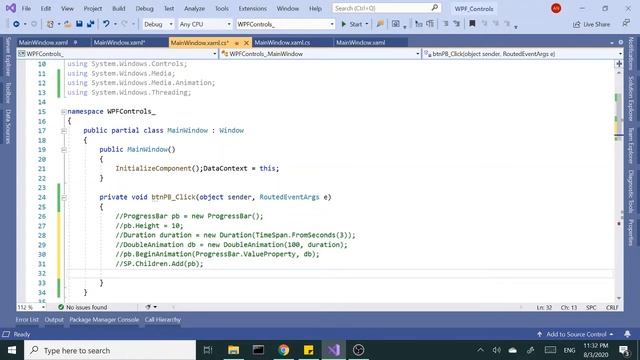Screen dimensions: 640x360
Task: Close the MainWindow.xaml.cs* active tab
Action: [x=246, y=42]
